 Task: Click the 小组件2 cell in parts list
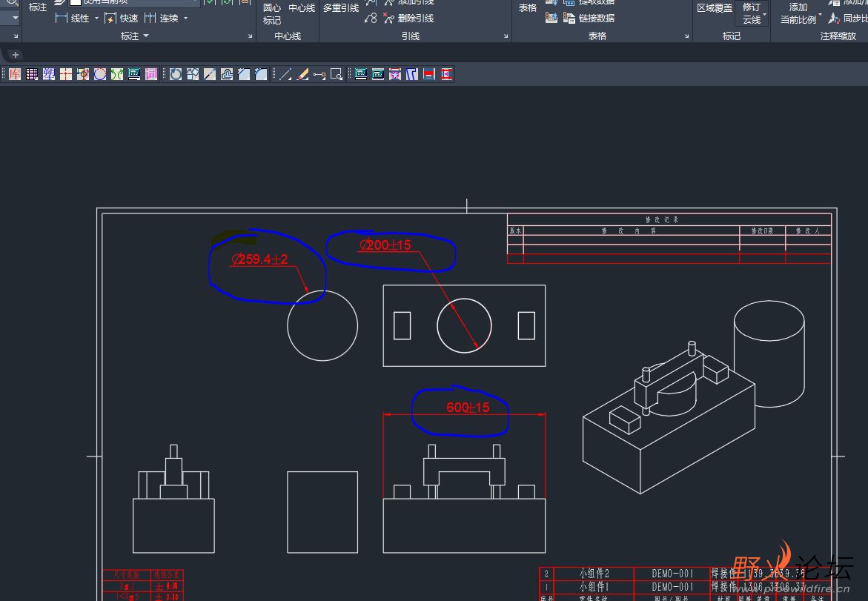[594, 574]
